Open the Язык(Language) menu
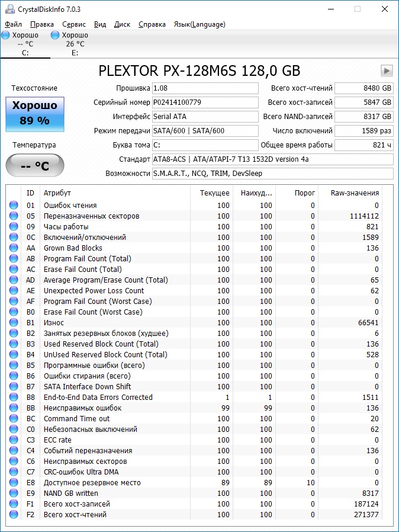The height and width of the screenshot is (532, 399). [x=199, y=24]
